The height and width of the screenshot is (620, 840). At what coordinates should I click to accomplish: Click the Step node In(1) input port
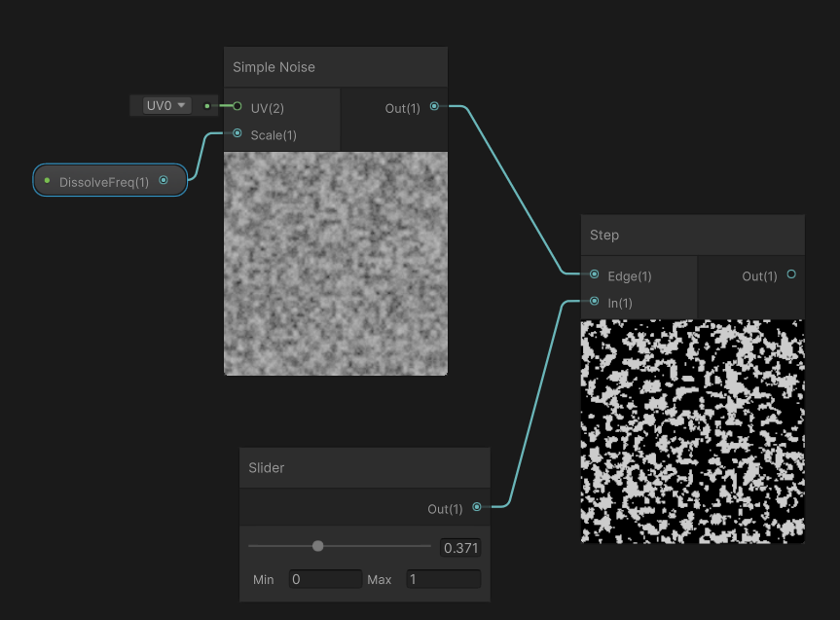(x=594, y=301)
